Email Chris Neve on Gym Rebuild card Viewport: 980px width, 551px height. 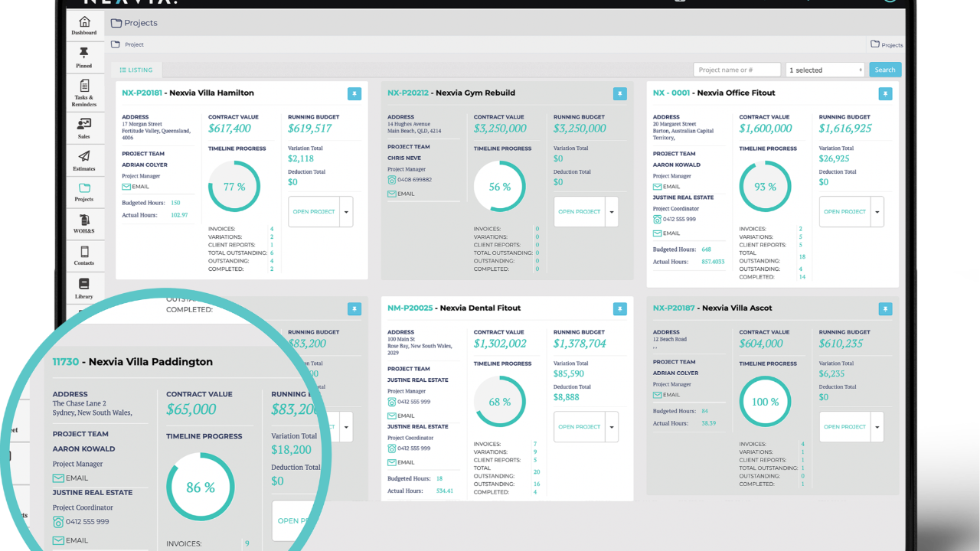click(x=401, y=194)
